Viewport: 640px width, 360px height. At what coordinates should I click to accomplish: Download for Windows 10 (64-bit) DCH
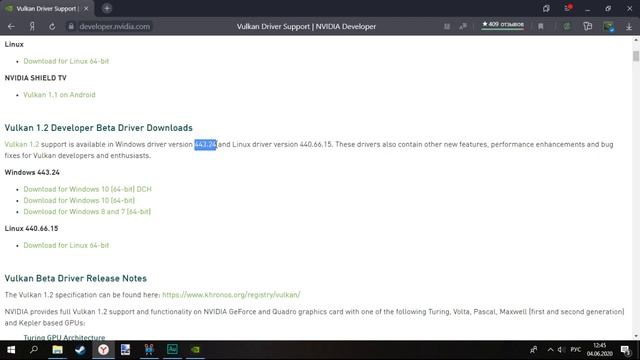[x=87, y=189]
